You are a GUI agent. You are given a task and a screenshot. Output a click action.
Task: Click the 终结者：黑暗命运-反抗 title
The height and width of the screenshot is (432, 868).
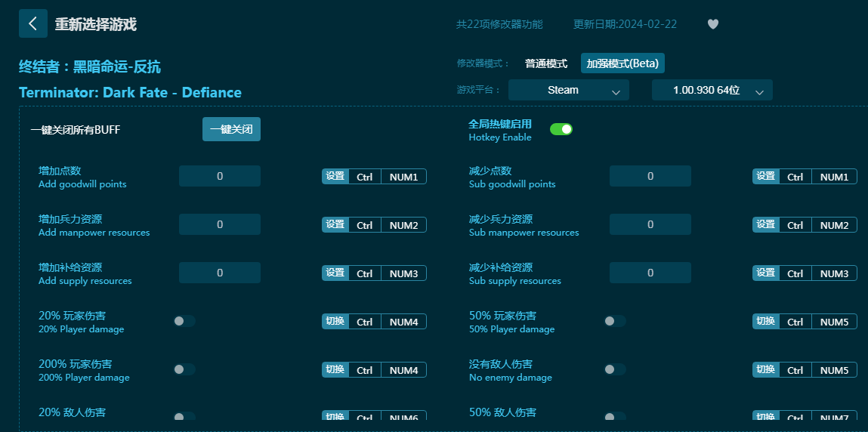[90, 67]
